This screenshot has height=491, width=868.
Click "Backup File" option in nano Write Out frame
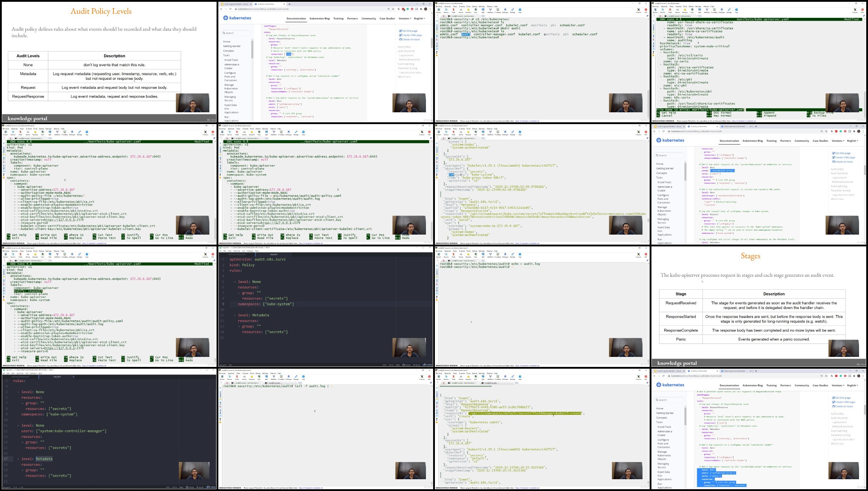point(820,113)
